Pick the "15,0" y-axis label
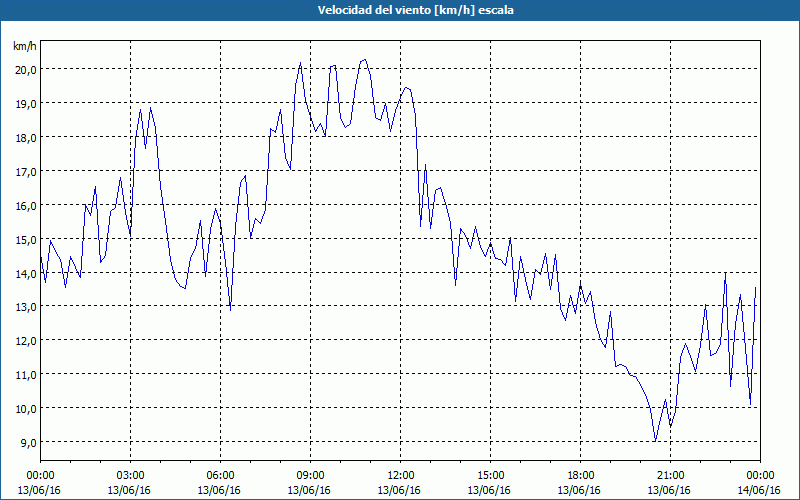 25,239
